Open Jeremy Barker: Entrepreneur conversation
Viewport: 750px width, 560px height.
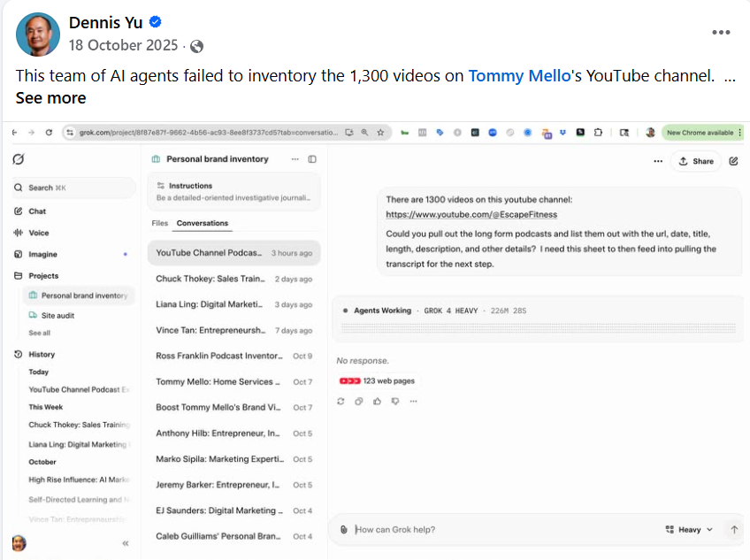[x=233, y=485]
